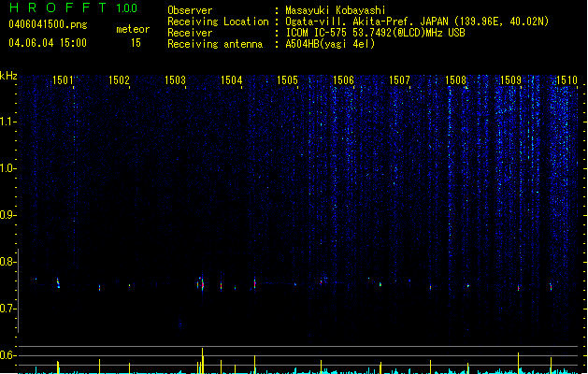Click the 1502 time marker

click(x=119, y=80)
